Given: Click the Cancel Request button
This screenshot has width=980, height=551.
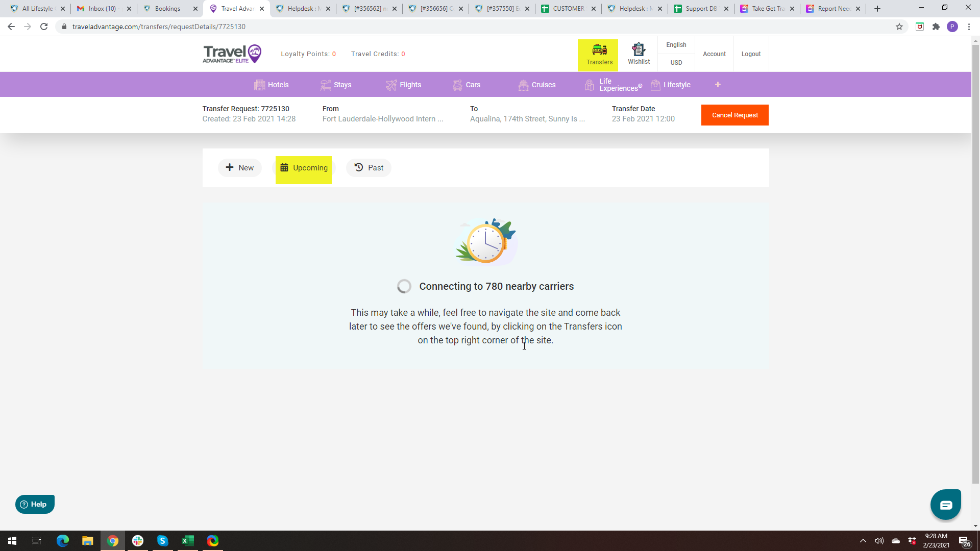Looking at the screenshot, I should [734, 115].
